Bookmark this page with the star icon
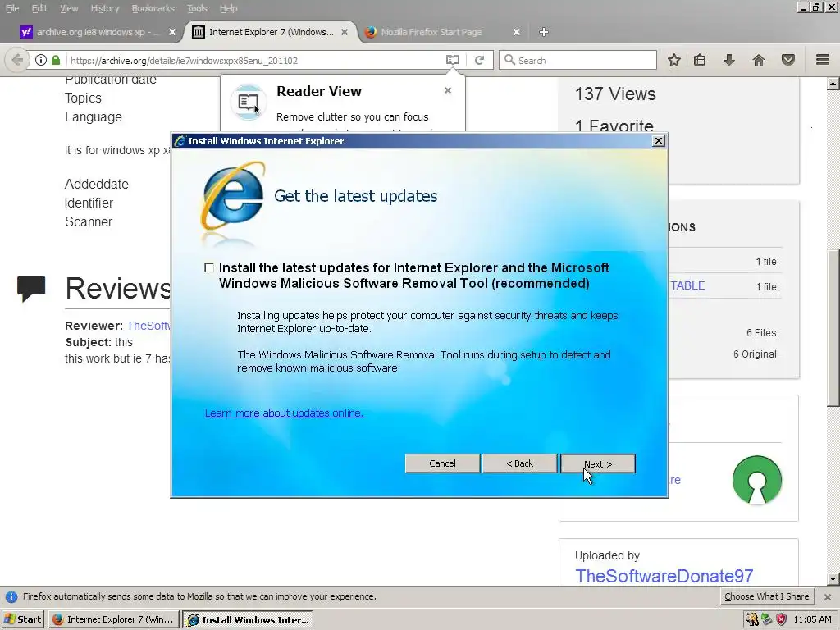Viewport: 840px width, 630px height. click(674, 60)
